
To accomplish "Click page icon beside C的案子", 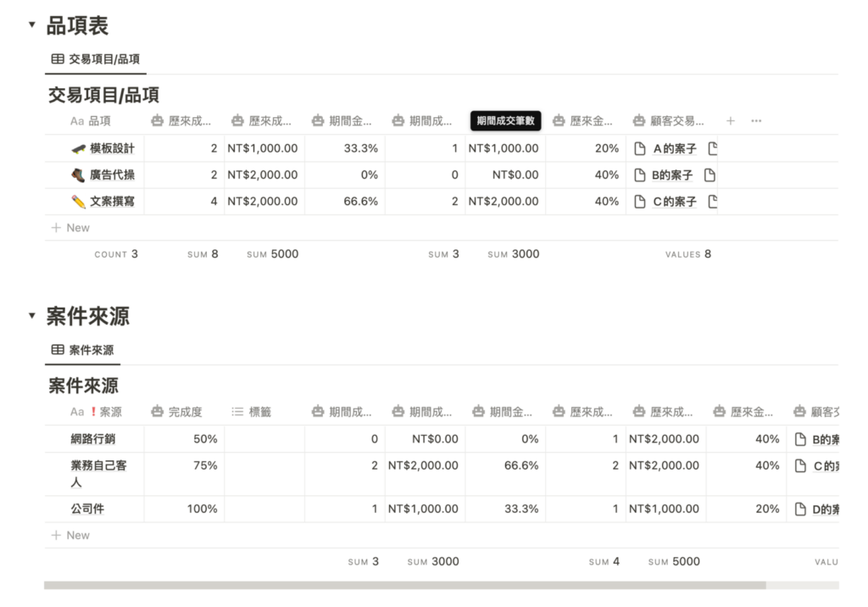I will tap(639, 202).
